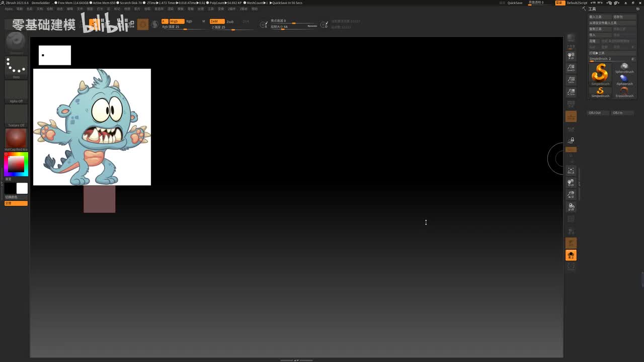Click the 100% actual size icon

pyautogui.click(x=571, y=80)
